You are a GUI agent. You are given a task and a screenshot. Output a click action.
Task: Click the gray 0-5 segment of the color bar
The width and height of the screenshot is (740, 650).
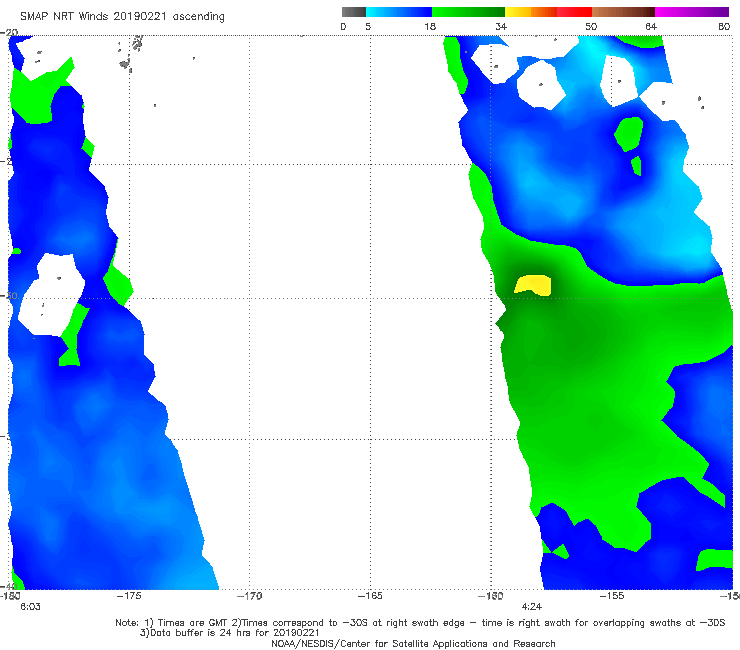[x=354, y=12]
